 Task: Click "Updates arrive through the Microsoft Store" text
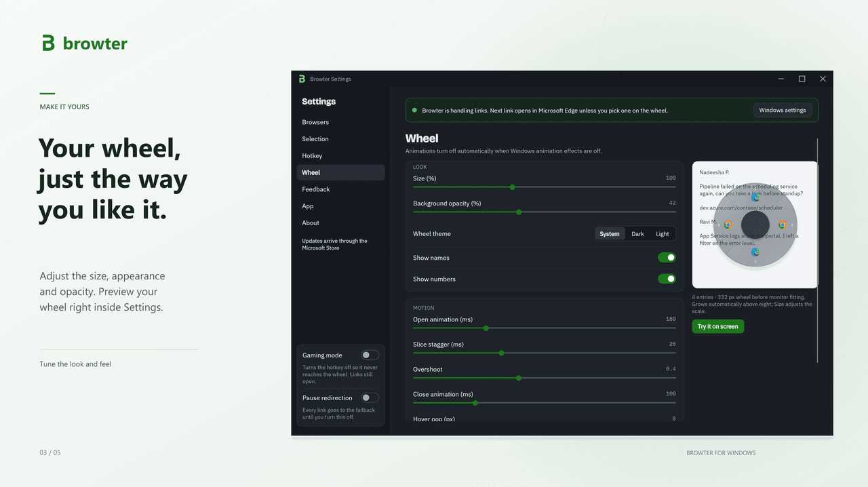(335, 244)
